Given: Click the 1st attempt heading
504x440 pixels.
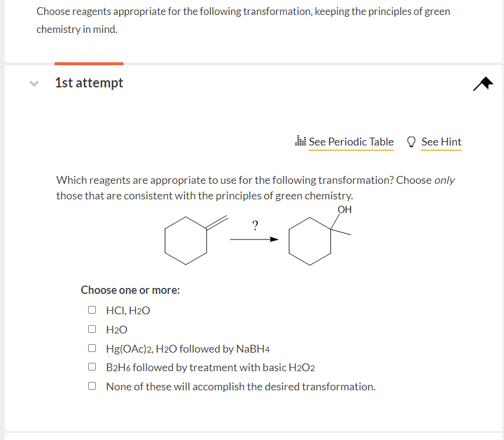Looking at the screenshot, I should (89, 83).
